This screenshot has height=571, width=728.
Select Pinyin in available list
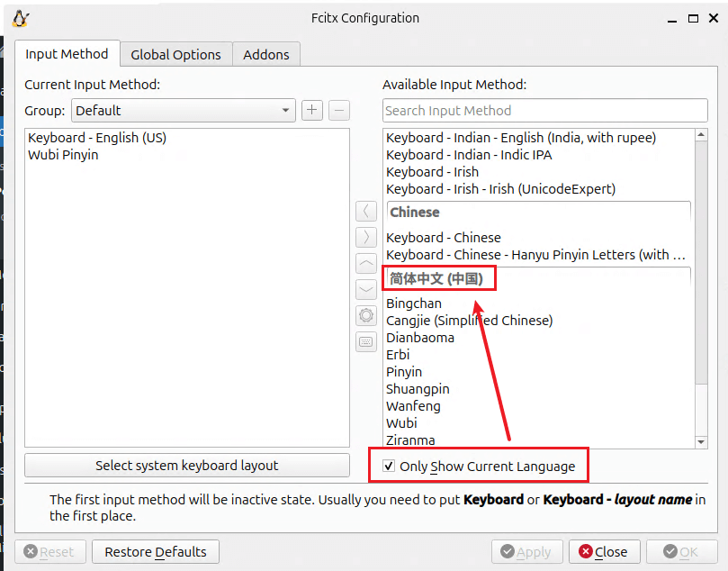tap(540, 373)
